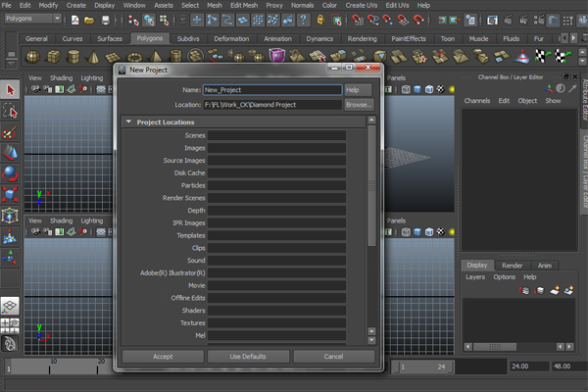Click the question mark highlight selection icon
This screenshot has height=392, width=588.
point(304,20)
